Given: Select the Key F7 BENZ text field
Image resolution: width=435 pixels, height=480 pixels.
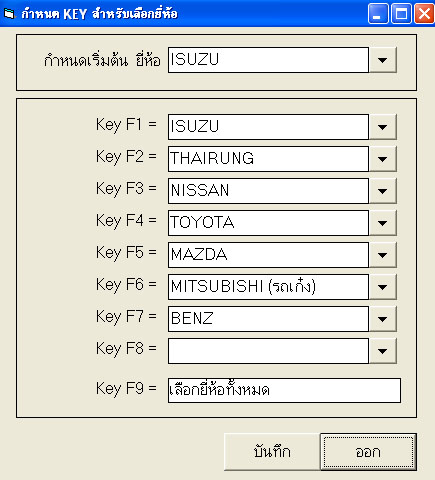Looking at the screenshot, I should coord(268,319).
